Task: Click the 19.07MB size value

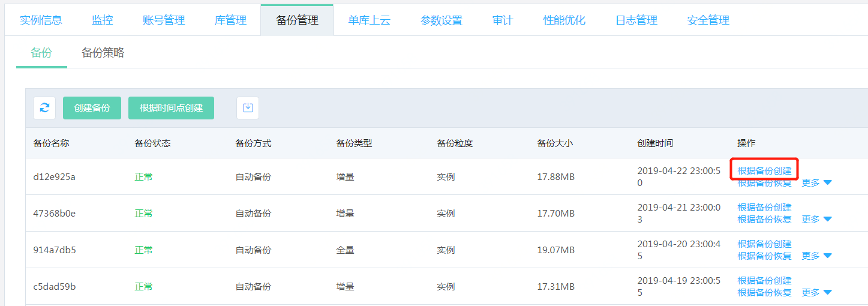Action: [555, 250]
